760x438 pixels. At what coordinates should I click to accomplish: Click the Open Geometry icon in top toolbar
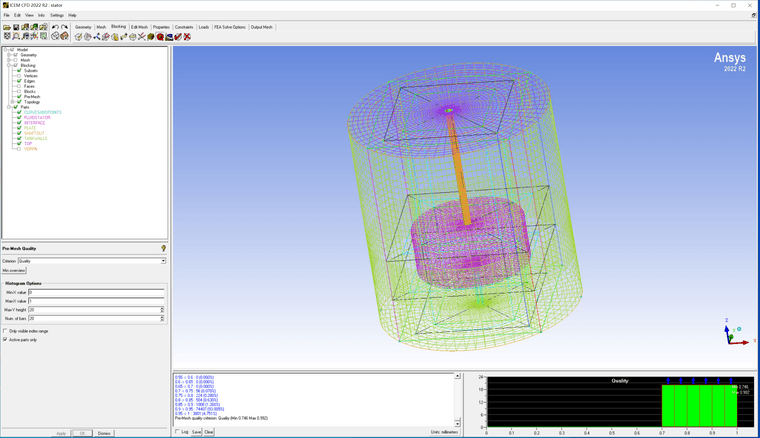(25, 27)
